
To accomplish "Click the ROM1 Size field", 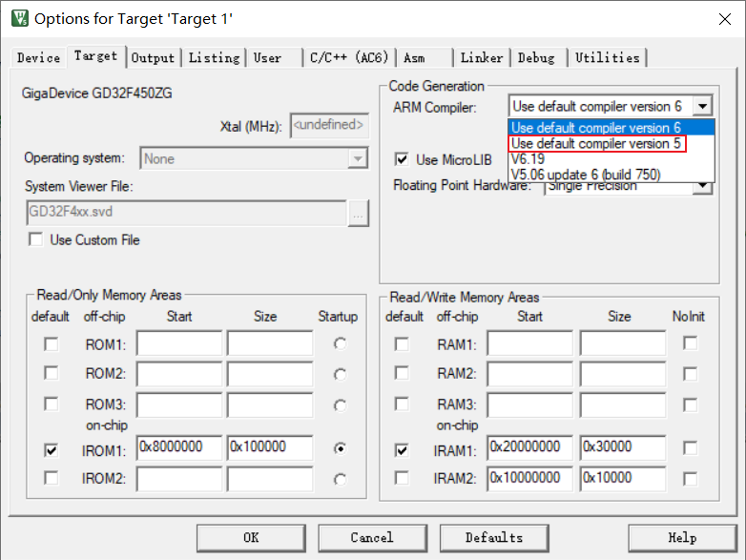I will click(270, 343).
